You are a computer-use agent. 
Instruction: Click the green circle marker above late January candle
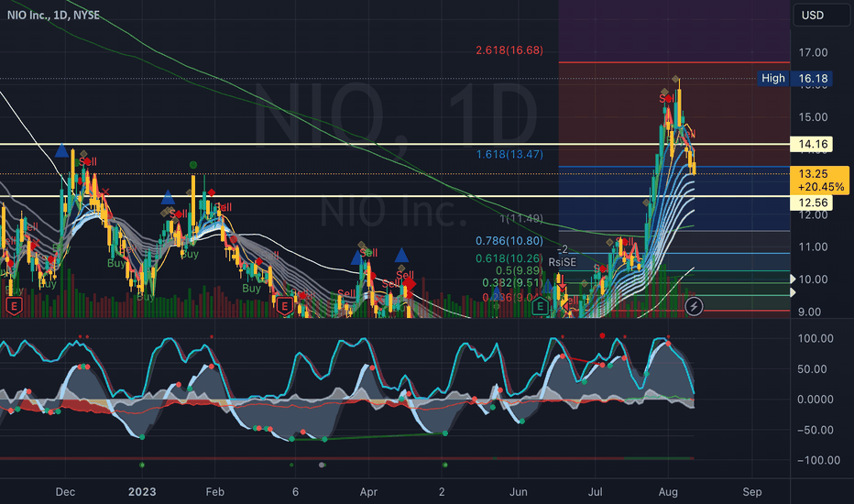tap(193, 165)
